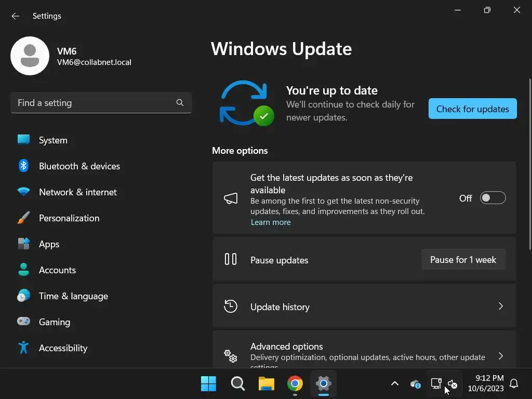Screen dimensions: 532x399
Task: Click the Personalization paintbrush icon
Action: (x=23, y=218)
